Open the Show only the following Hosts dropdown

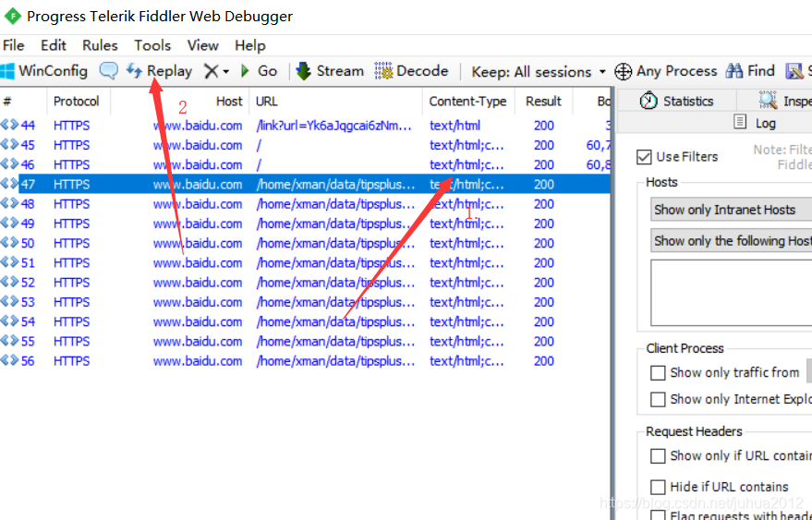pos(732,241)
